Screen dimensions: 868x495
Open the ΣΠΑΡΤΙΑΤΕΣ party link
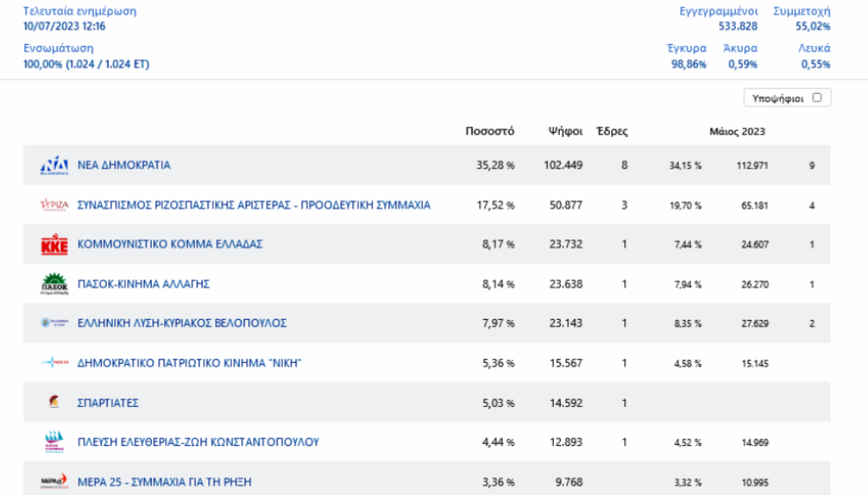(108, 403)
